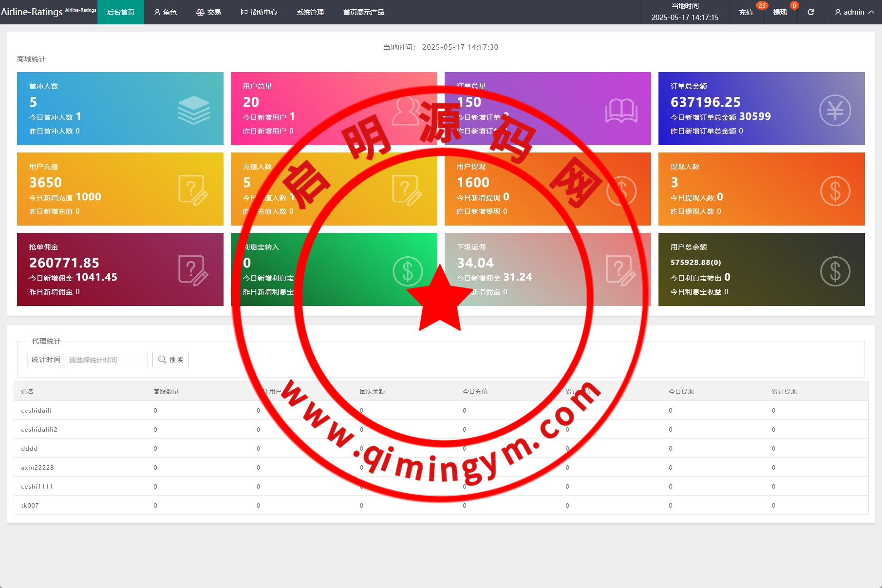882x588 pixels.
Task: Open 充值 notifications with 23 badge
Action: point(746,12)
